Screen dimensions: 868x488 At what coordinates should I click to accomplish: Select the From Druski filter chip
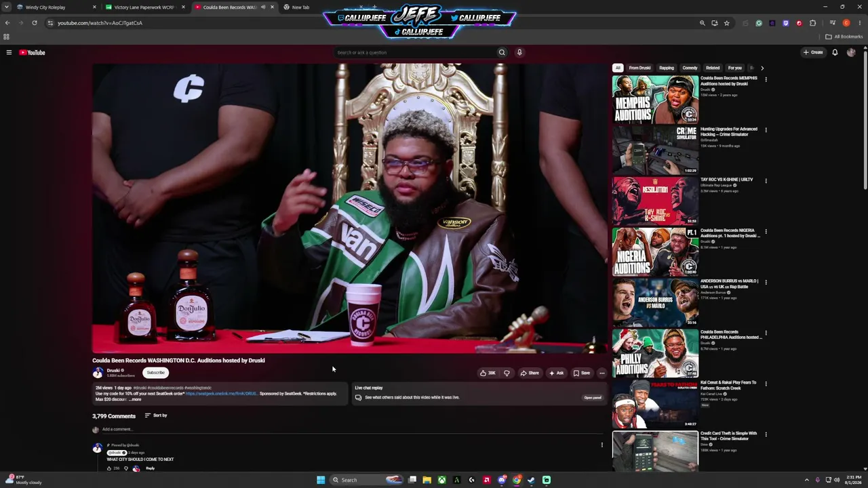(639, 68)
